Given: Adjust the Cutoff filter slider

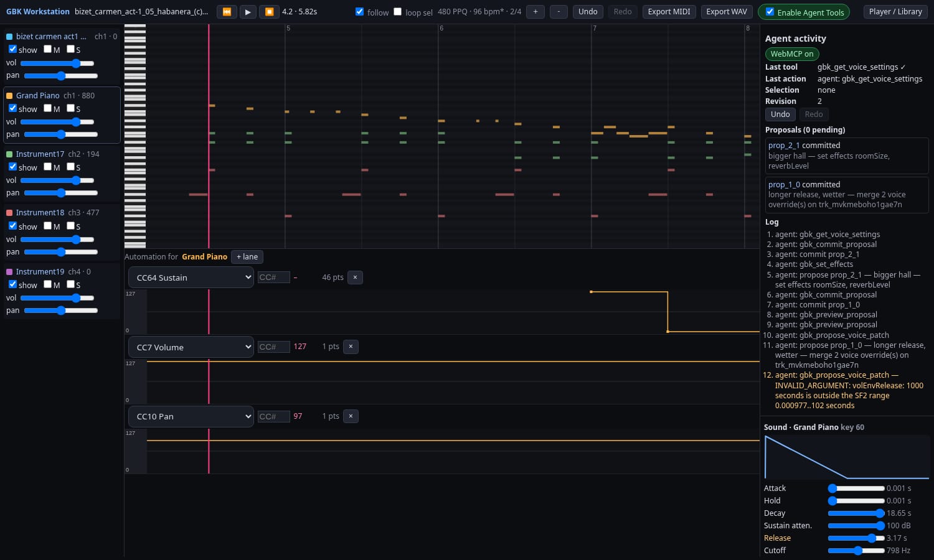Looking at the screenshot, I should click(x=856, y=551).
